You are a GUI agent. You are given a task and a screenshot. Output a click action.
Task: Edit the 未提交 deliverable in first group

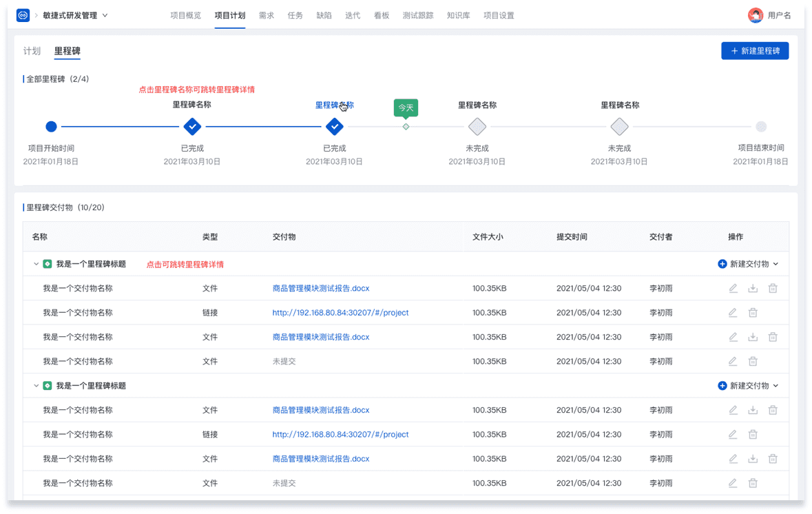click(733, 362)
